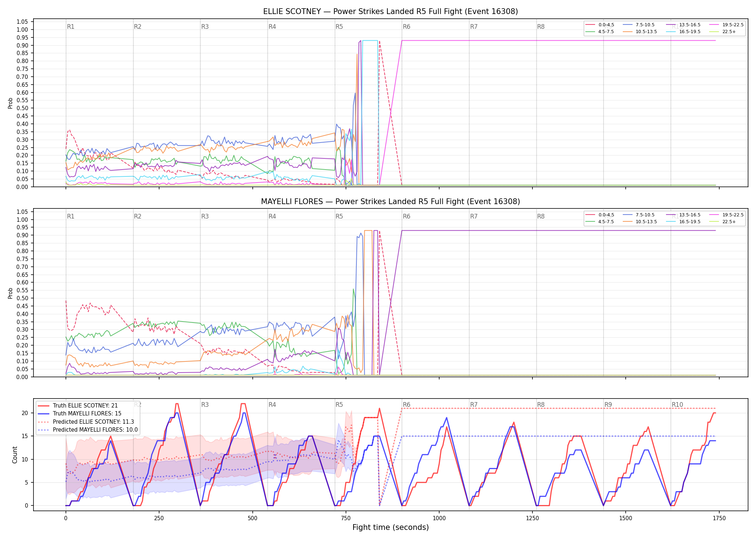Screen dimensions: 756x540
Task: Click the 19.5-22.5 legend entry in the top chart
Action: click(x=726, y=25)
